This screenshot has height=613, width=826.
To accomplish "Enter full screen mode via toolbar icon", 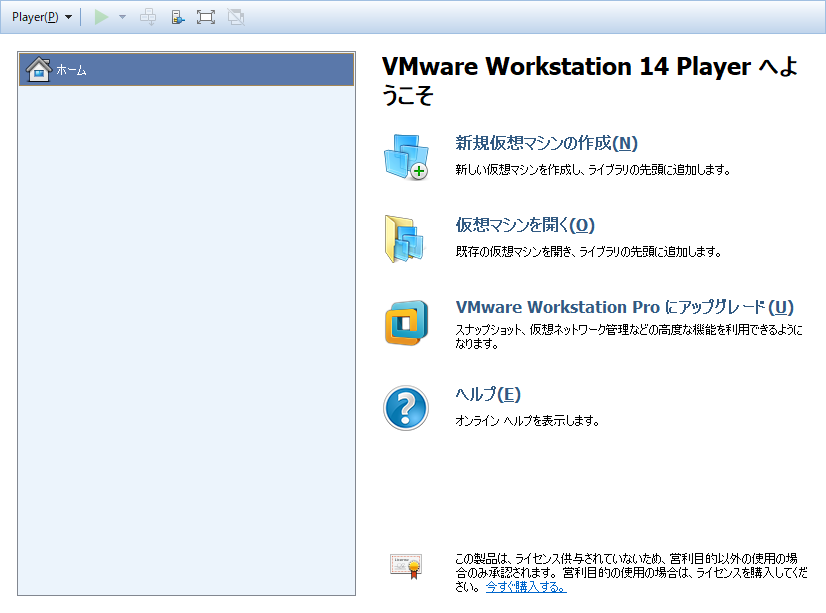I will (x=205, y=17).
